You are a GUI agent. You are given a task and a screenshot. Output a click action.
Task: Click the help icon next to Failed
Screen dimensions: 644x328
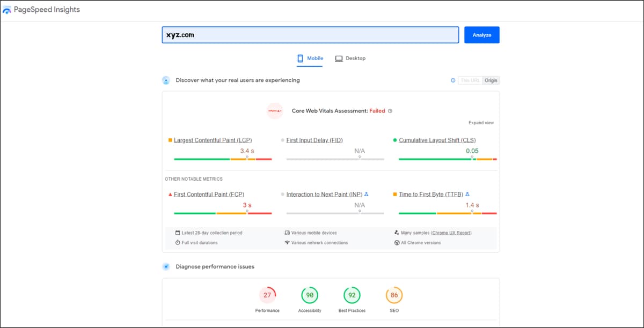click(x=390, y=111)
